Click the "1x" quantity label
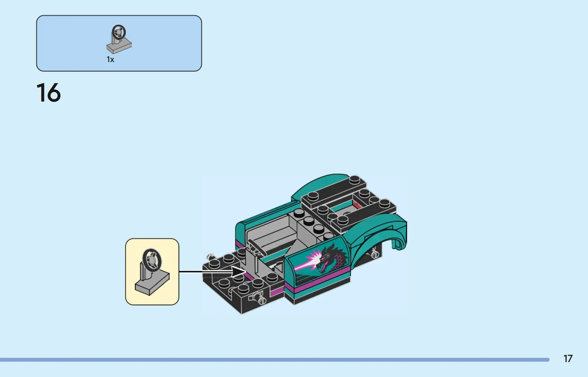The image size is (588, 377). pos(110,59)
